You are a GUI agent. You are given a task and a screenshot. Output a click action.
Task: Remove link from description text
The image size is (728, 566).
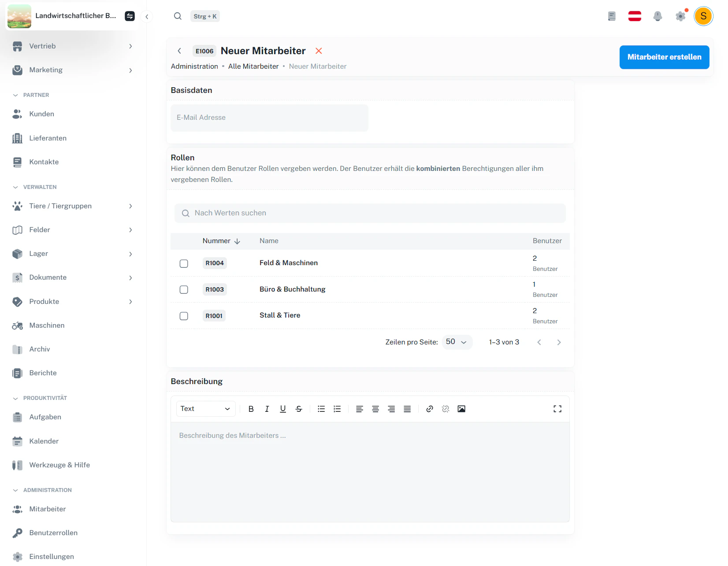446,409
